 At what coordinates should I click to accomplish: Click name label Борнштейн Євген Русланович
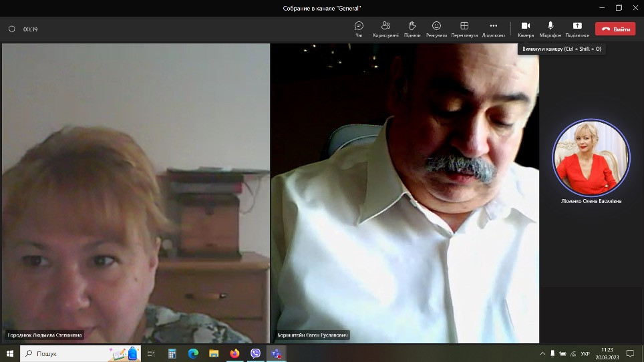click(313, 335)
